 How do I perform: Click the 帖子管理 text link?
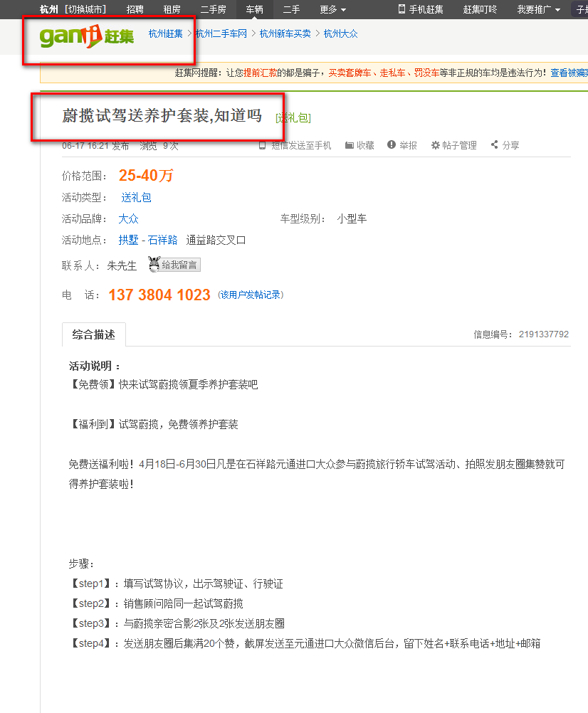(x=459, y=145)
